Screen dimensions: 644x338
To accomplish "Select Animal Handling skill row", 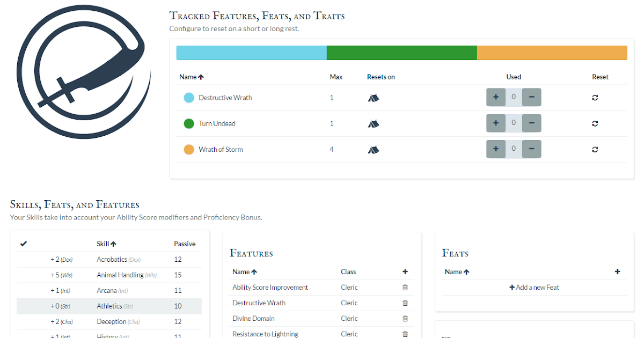I will point(109,275).
